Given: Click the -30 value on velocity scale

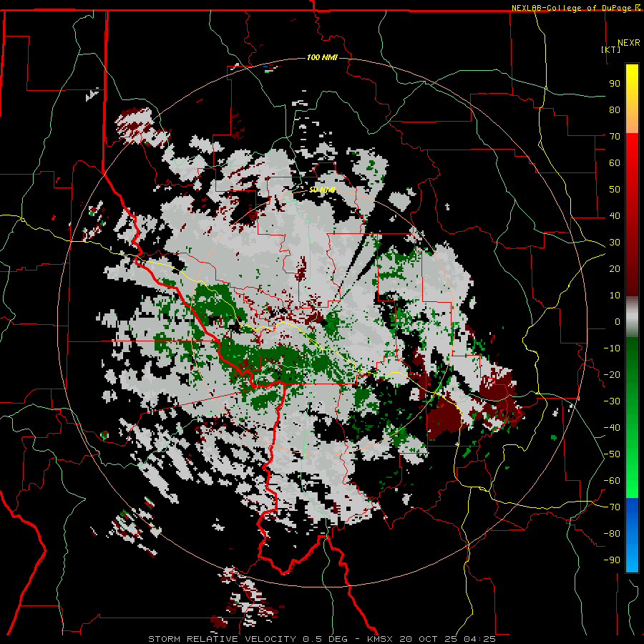Looking at the screenshot, I should (612, 401).
